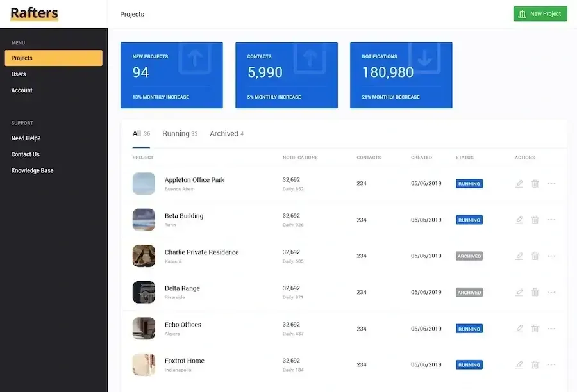Screen dimensions: 577x392
Task: Open the Knowledge Base link
Action: 32,171
